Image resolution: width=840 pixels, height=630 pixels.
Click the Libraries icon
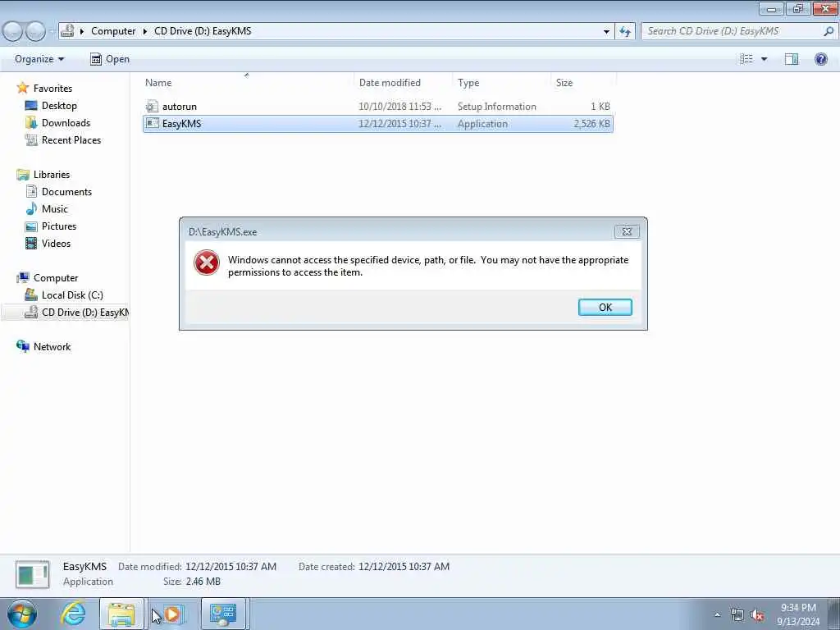click(x=22, y=174)
